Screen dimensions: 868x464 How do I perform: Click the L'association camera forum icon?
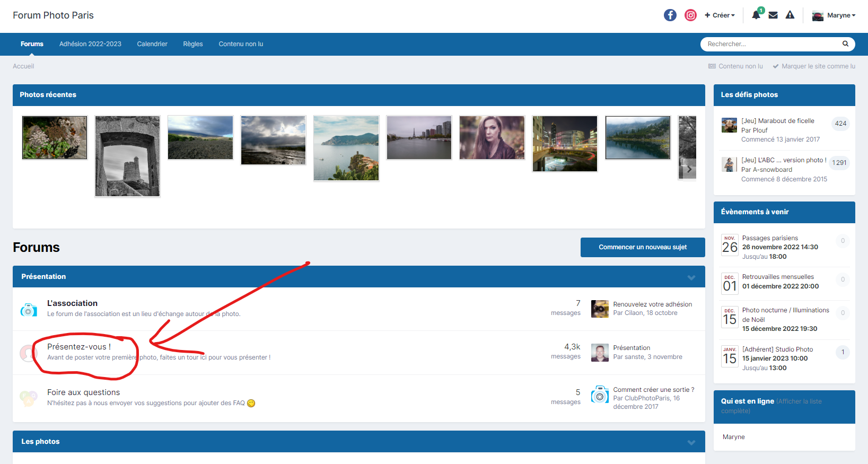click(29, 309)
